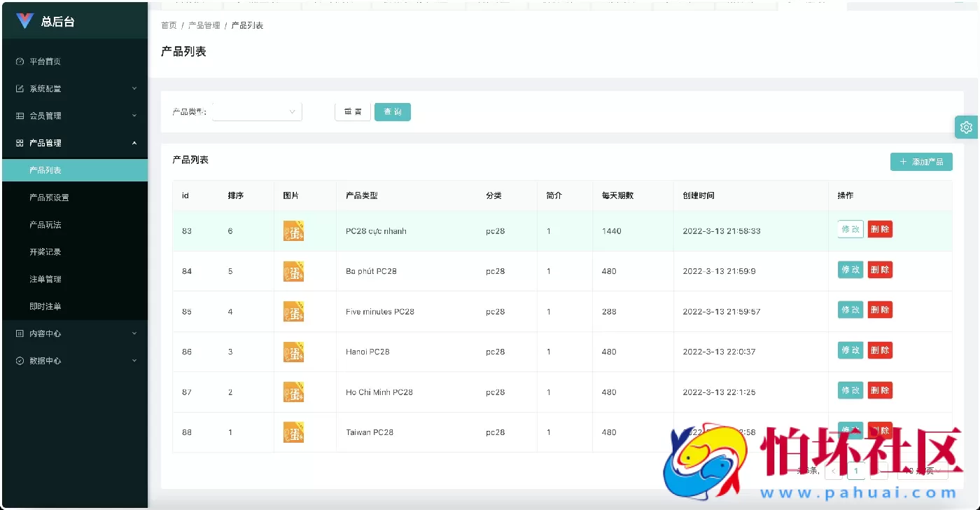980x510 pixels.
Task: Click the 添加产品 button
Action: 921,162
